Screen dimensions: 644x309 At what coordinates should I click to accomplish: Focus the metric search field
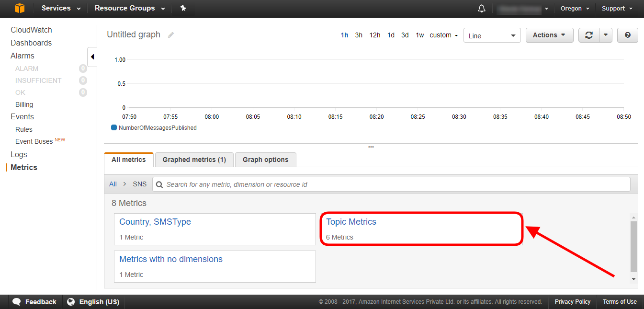coord(391,184)
